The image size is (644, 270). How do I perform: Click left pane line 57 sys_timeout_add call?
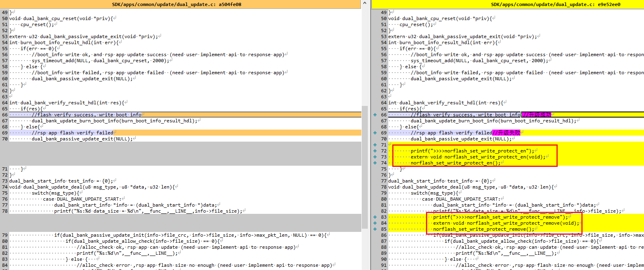[x=102, y=61]
